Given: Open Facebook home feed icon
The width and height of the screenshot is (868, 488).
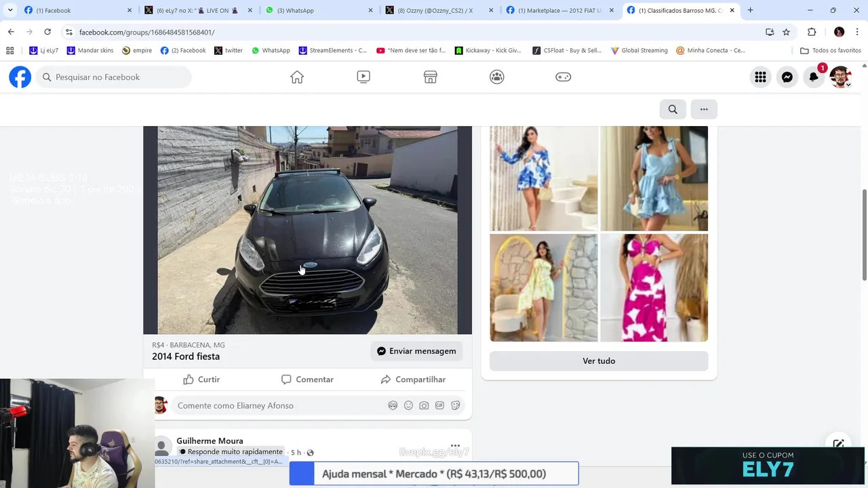Looking at the screenshot, I should (297, 77).
